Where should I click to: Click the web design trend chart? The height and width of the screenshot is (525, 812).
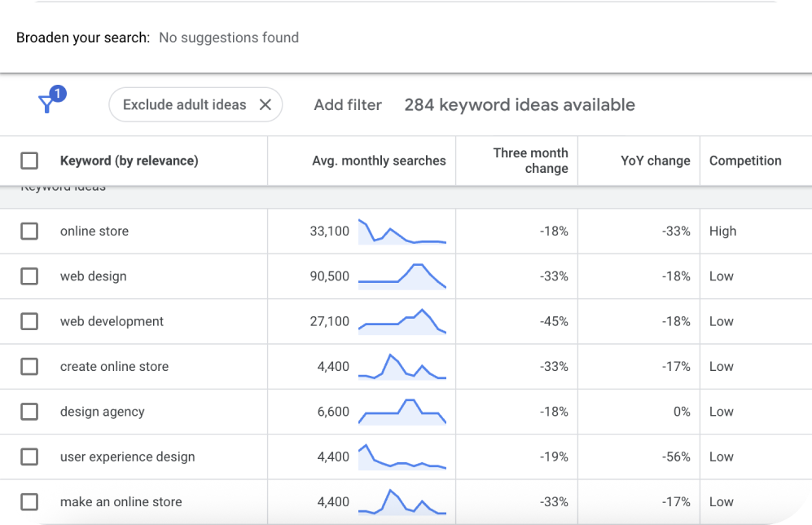(402, 276)
